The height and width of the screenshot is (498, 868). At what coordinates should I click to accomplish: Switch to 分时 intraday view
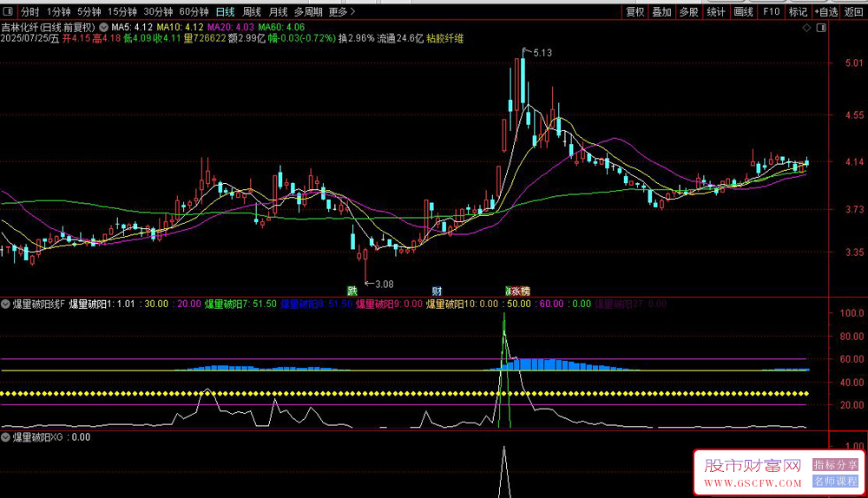click(30, 11)
